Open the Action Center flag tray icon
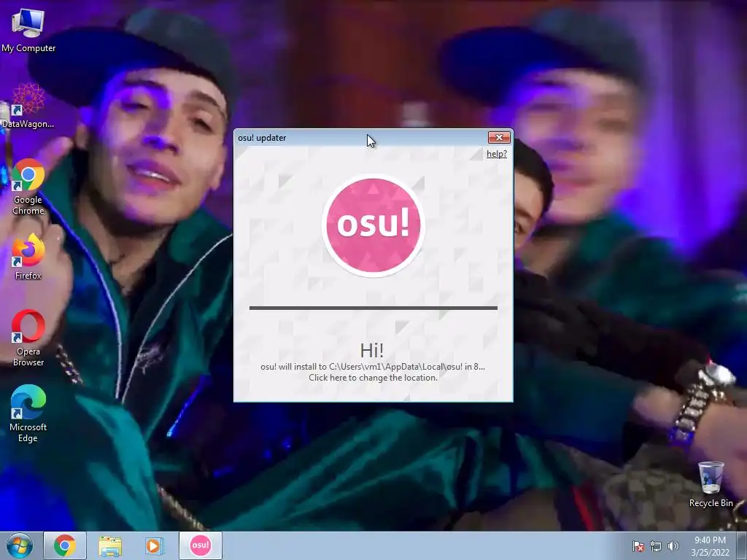Viewport: 747px width, 560px height. [638, 546]
